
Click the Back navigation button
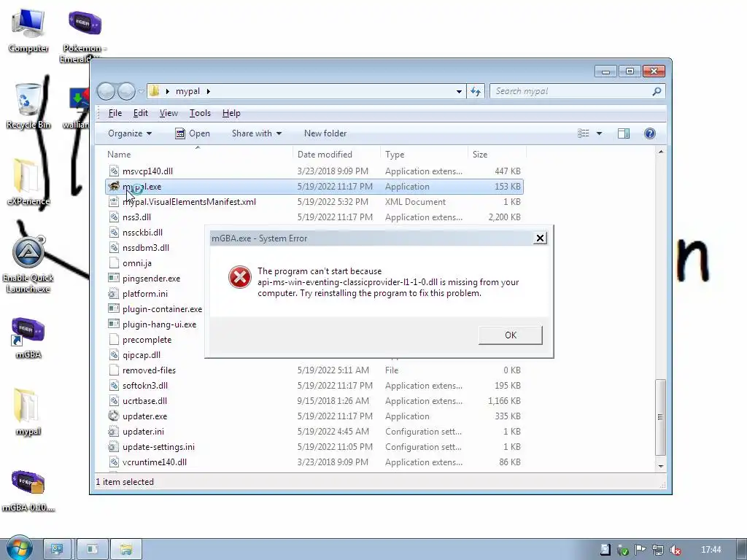pos(107,91)
